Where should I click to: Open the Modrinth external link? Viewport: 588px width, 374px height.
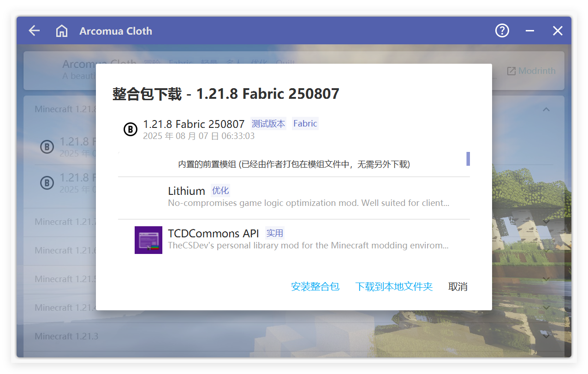coord(531,71)
